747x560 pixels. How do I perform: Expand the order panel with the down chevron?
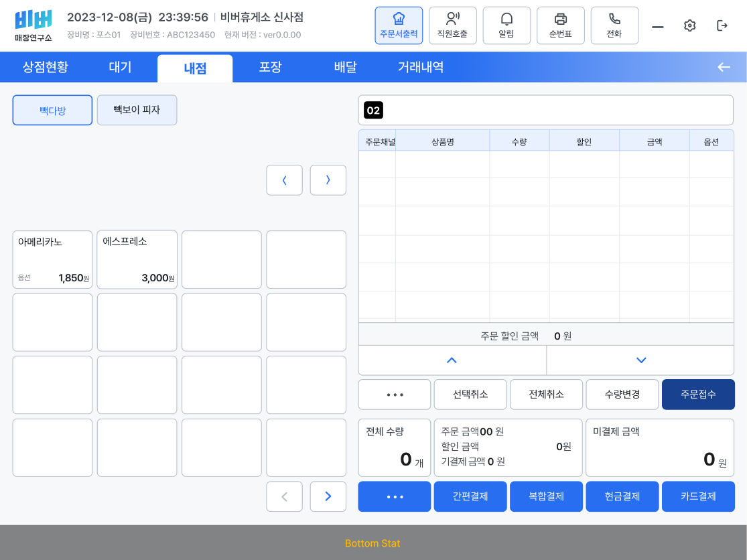tap(640, 360)
